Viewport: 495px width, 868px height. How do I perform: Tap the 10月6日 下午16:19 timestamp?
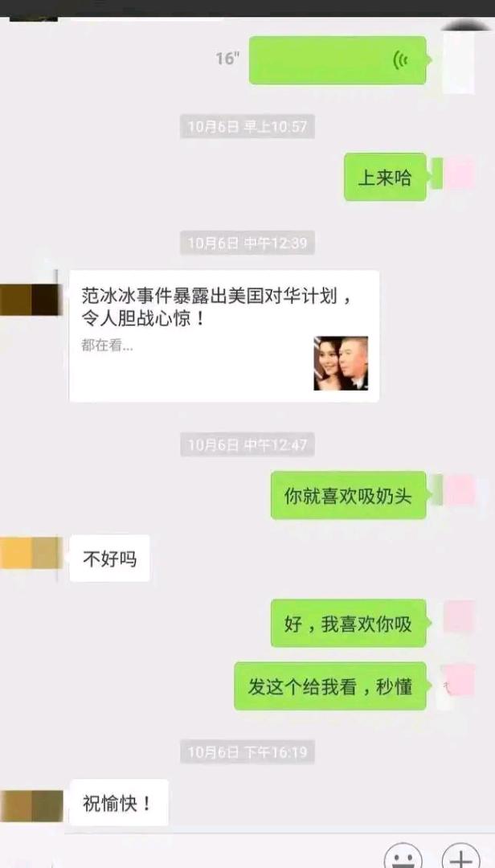tap(247, 751)
